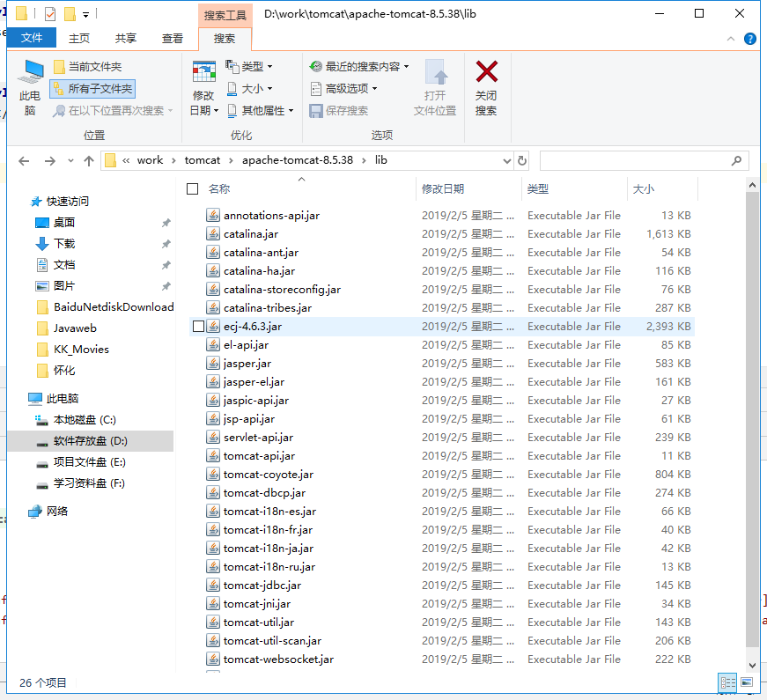The width and height of the screenshot is (767, 700).
Task: Click the 搜索工具 contextual tab header
Action: click(x=225, y=15)
